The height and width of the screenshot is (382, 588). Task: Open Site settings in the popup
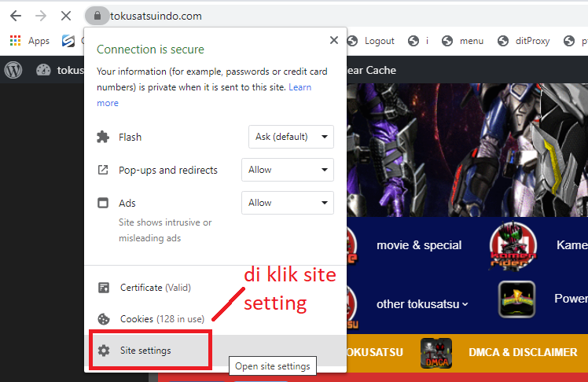click(145, 351)
